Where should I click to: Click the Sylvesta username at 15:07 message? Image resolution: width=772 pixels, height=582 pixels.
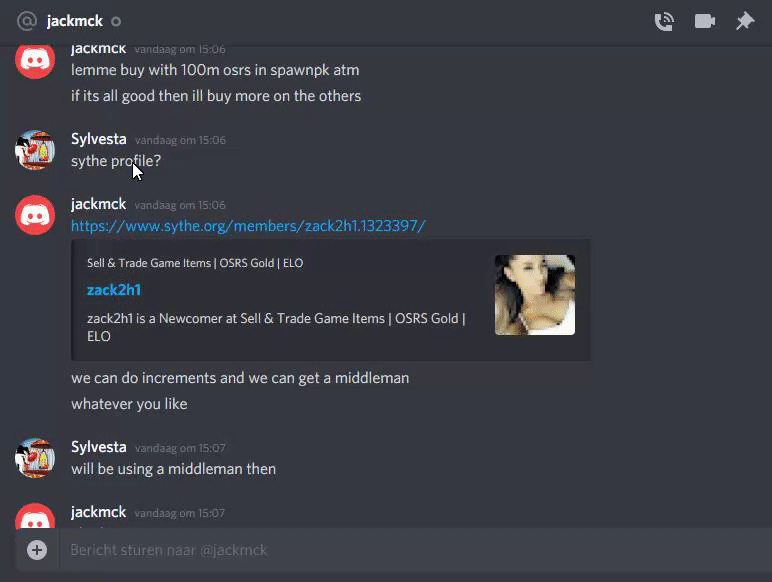98,447
